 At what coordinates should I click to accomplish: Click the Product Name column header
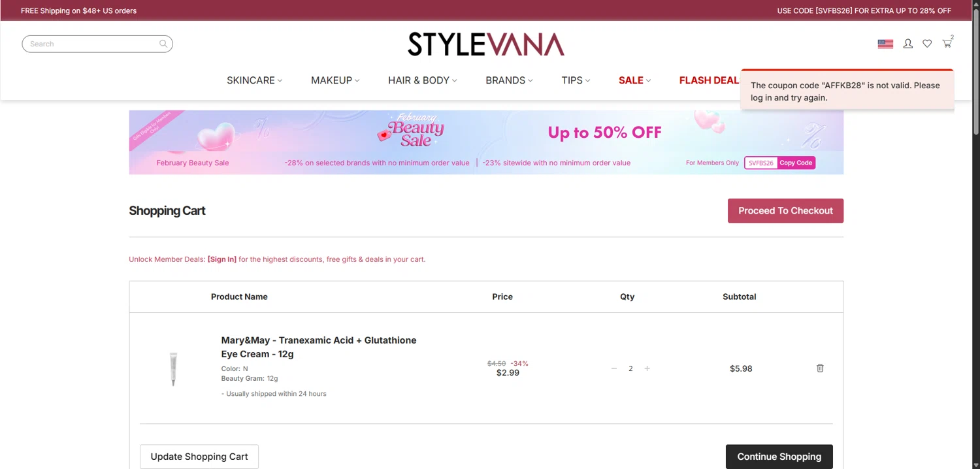(239, 297)
